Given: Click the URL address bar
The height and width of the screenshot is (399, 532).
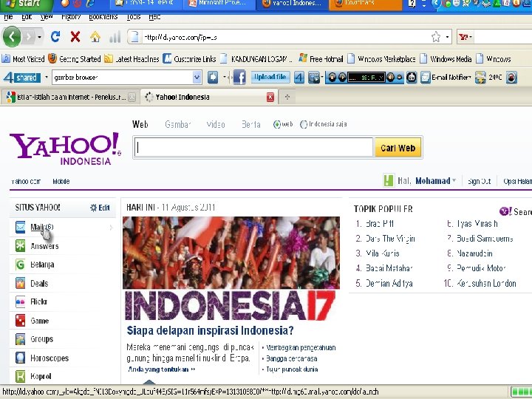Looking at the screenshot, I should pyautogui.click(x=285, y=37).
